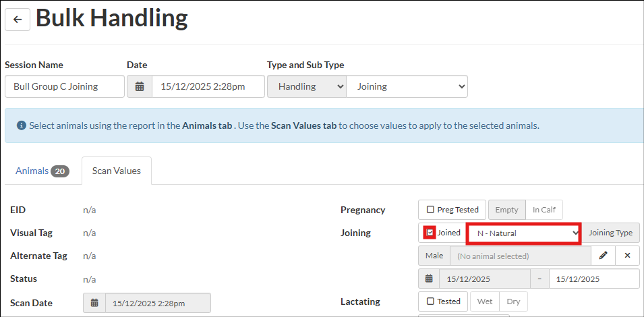This screenshot has width=644, height=317.
Task: Enable the Preg Tested checkbox
Action: [x=430, y=210]
